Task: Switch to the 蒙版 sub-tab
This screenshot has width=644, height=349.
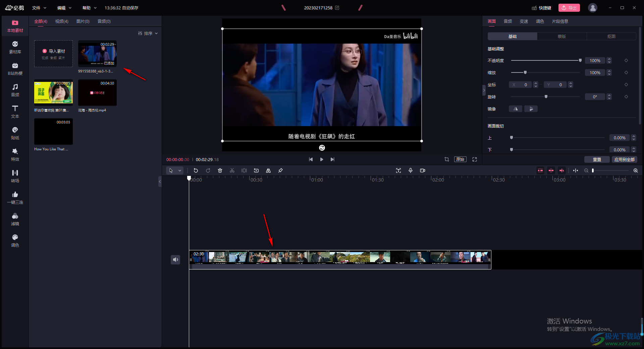Action: 562,36
